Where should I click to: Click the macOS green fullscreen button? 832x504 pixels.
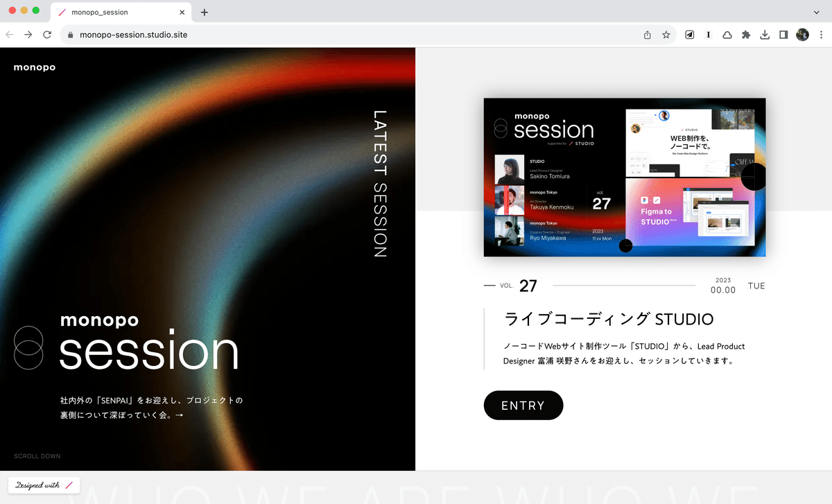(x=36, y=11)
